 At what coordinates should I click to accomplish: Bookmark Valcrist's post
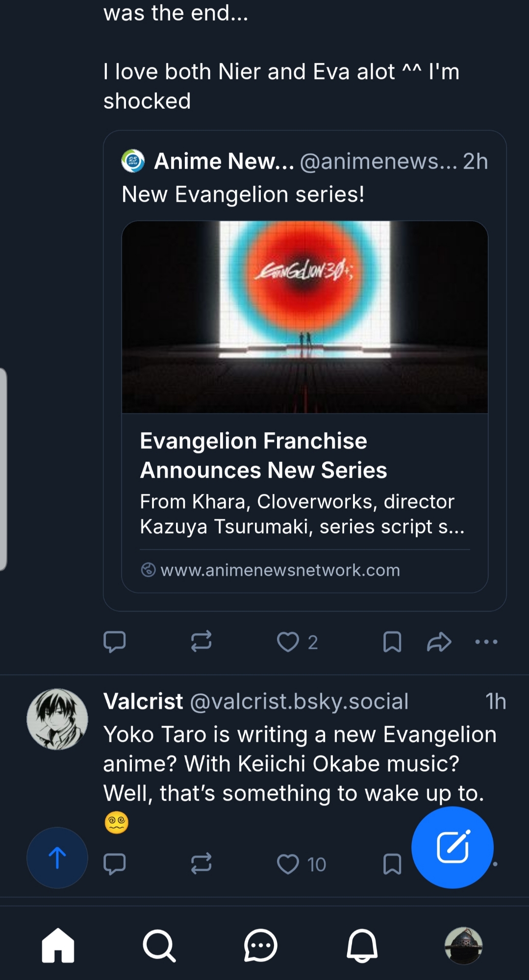[x=392, y=864]
